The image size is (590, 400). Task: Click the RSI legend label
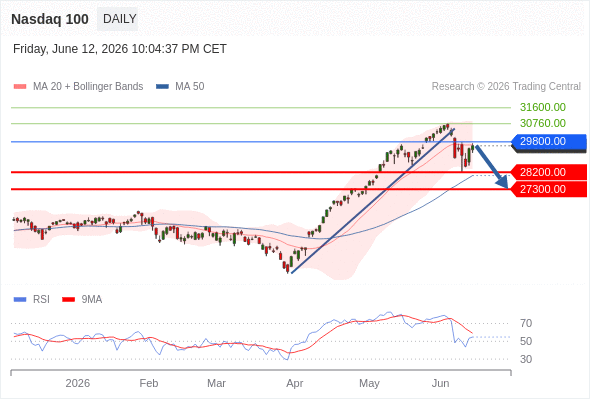point(41,300)
